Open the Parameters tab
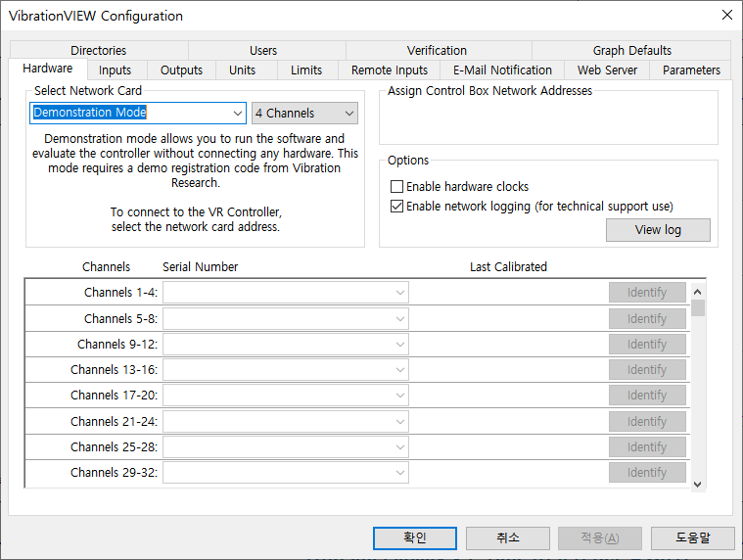 [691, 70]
